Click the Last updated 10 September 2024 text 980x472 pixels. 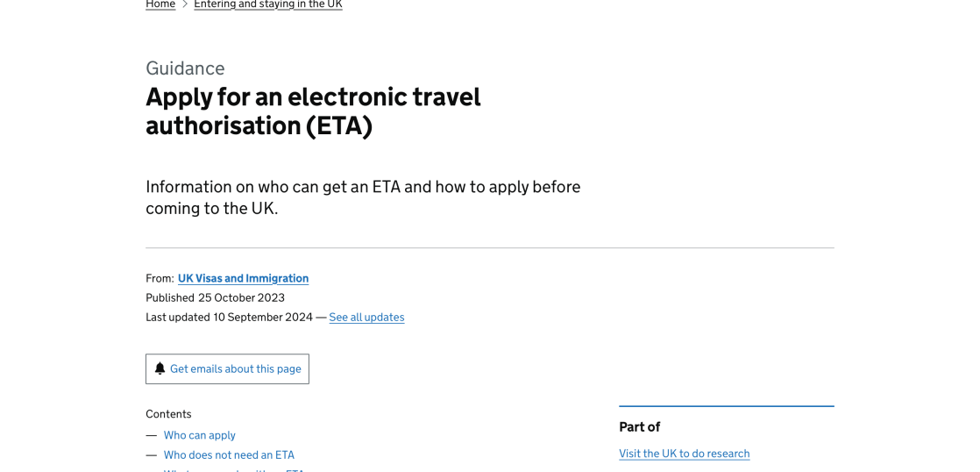pyautogui.click(x=229, y=317)
